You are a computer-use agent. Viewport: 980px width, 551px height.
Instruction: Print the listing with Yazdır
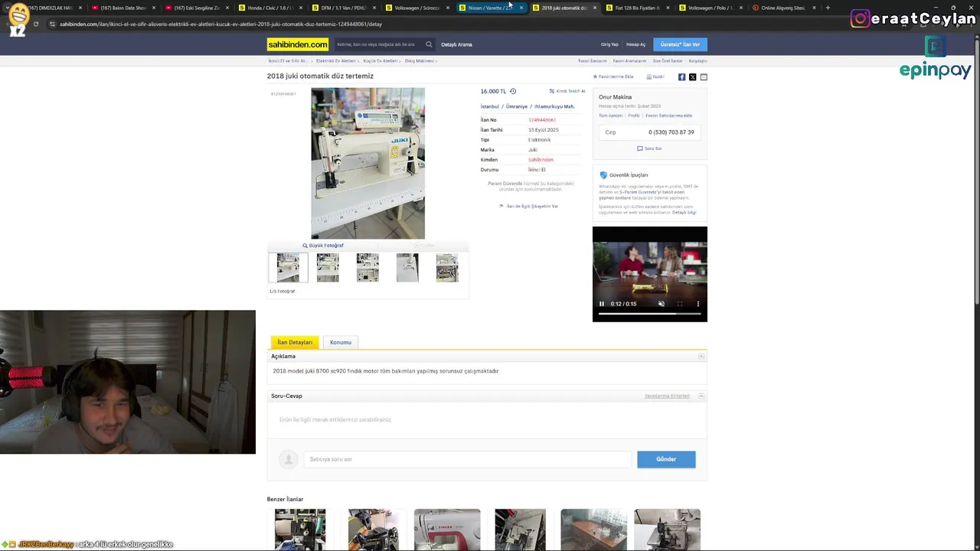655,77
